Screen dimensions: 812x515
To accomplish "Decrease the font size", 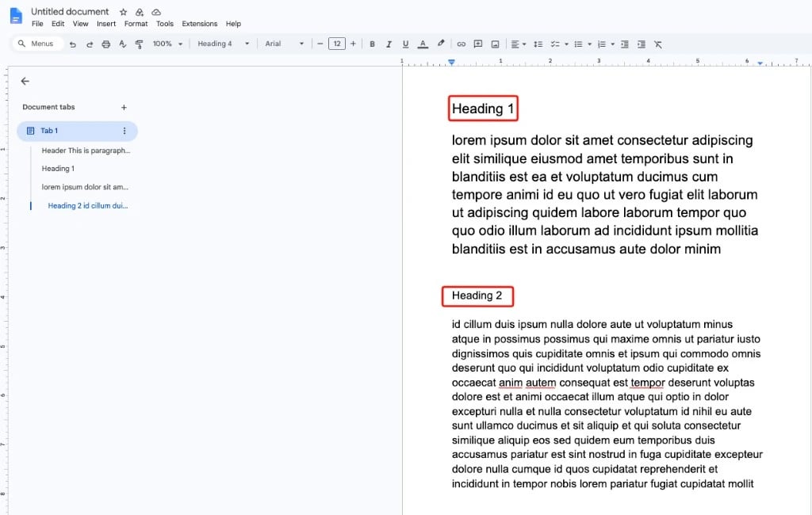I will 320,44.
